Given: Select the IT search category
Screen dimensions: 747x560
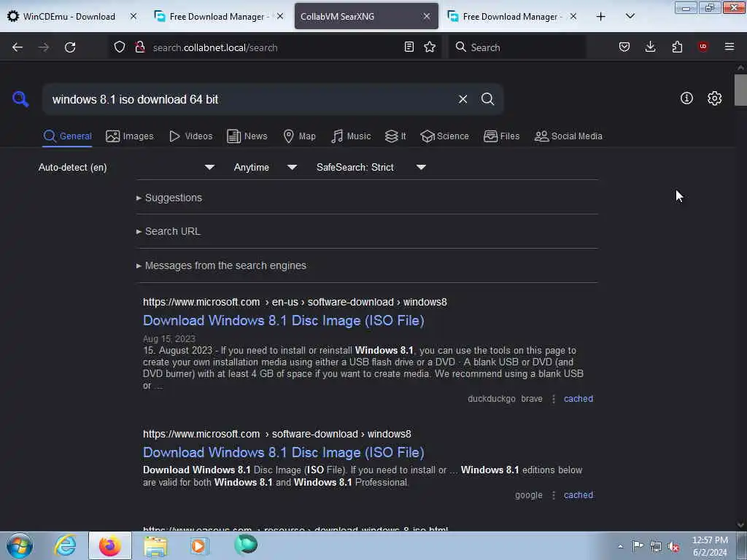Looking at the screenshot, I should (395, 136).
